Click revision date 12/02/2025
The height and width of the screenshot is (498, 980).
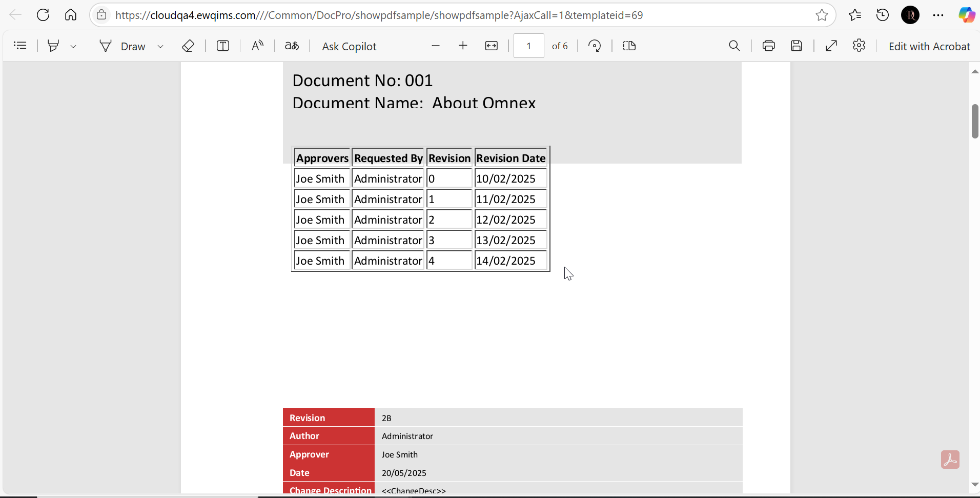point(506,220)
